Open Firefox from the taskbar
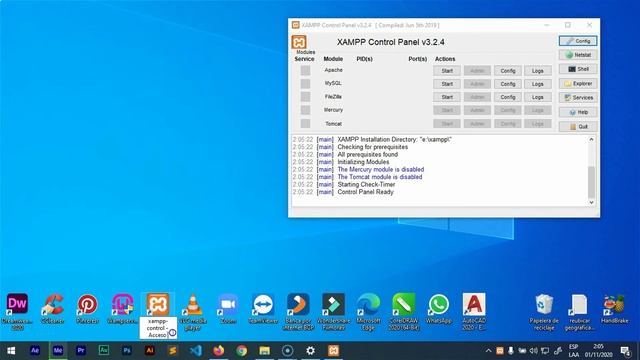640x360 pixels. (x=219, y=351)
